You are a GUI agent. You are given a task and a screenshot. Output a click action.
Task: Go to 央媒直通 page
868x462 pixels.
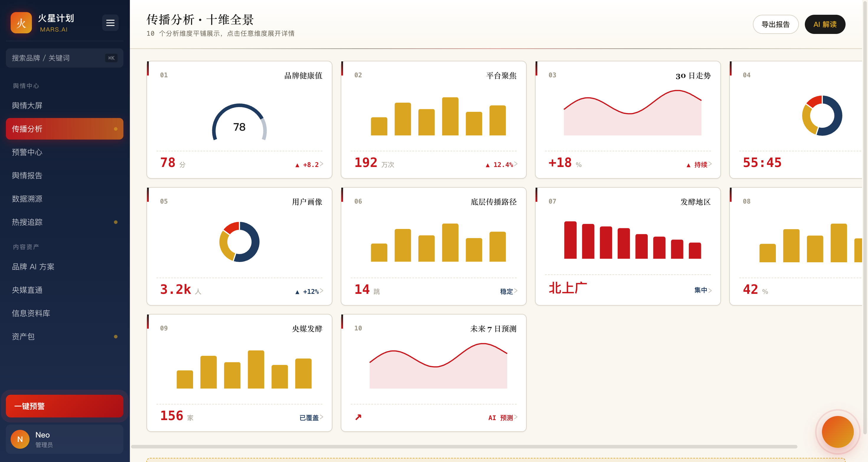[x=64, y=290]
